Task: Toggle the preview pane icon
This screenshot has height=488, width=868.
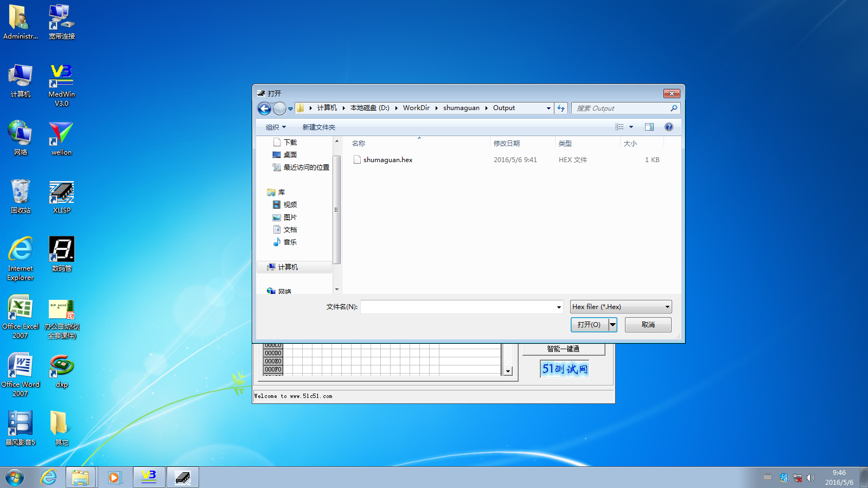Action: coord(649,127)
